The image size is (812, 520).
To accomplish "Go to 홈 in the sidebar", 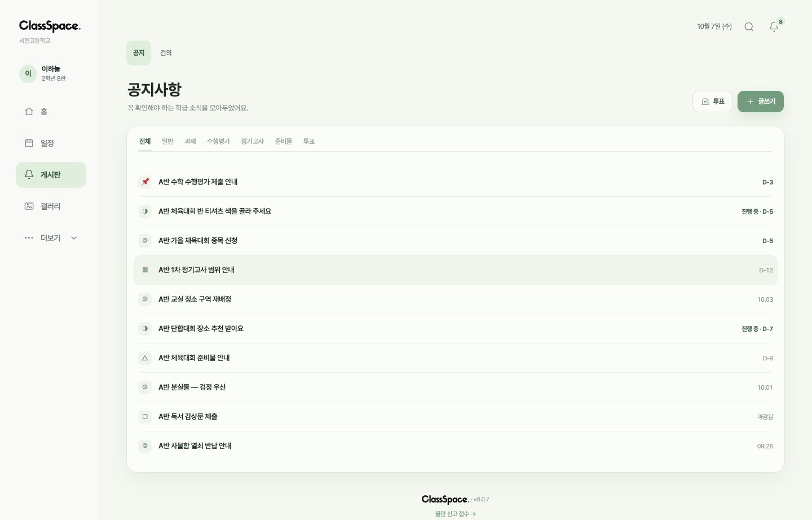I will (51, 112).
